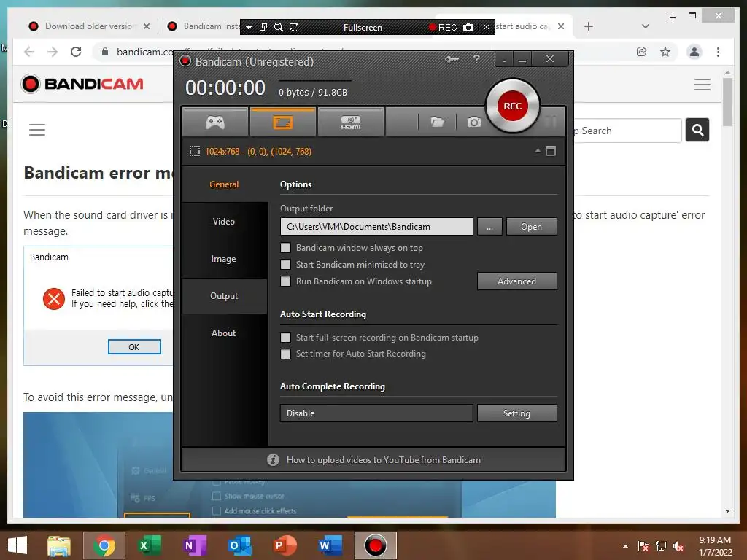This screenshot has height=560, width=747.
Task: Collapse panel with small up arrow
Action: 538,151
